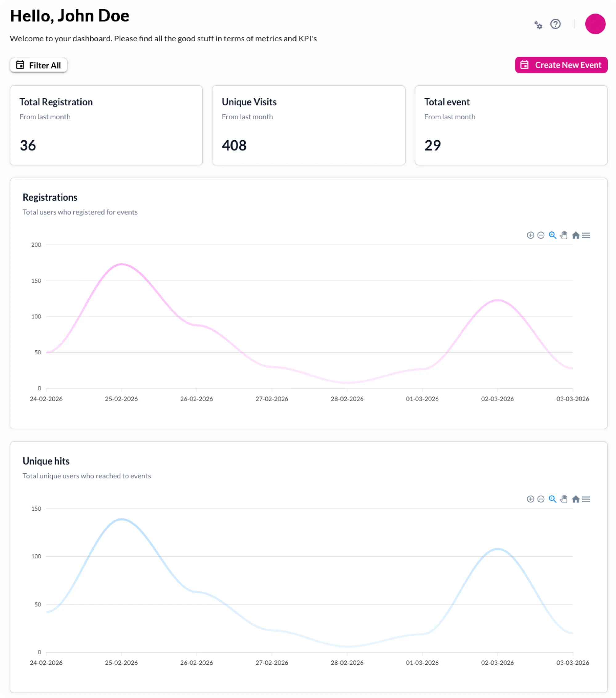Select selection zoom tool on Unique hits chart

(x=552, y=499)
